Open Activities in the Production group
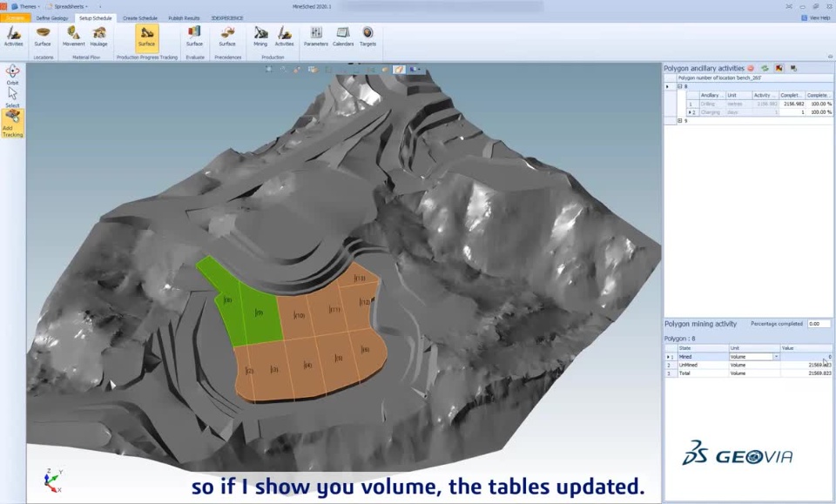836x504 pixels. [284, 37]
